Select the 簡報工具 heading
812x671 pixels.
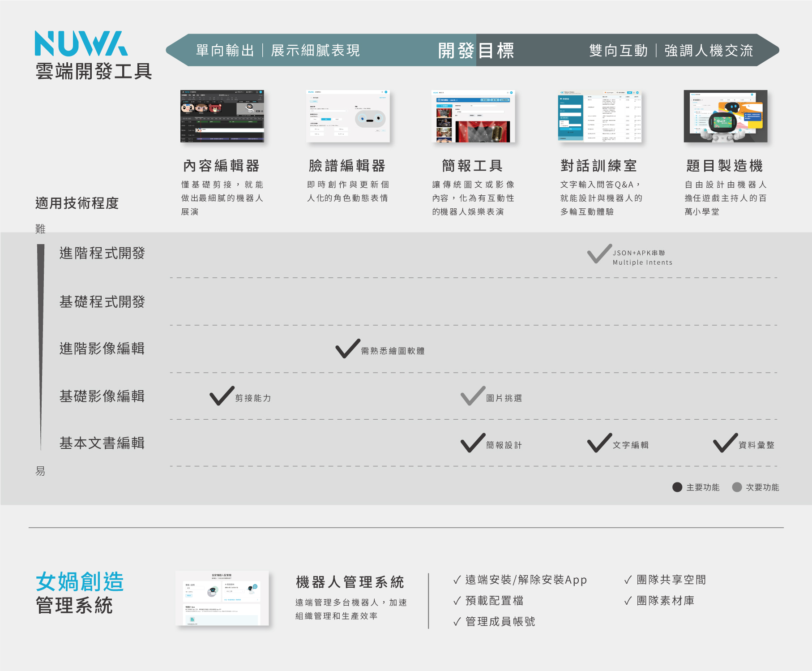[473, 166]
